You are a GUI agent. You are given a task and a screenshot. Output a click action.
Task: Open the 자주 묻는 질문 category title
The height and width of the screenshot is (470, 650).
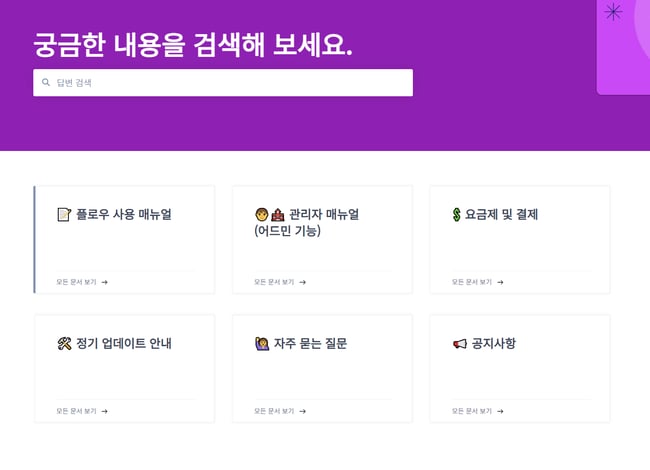pos(308,344)
